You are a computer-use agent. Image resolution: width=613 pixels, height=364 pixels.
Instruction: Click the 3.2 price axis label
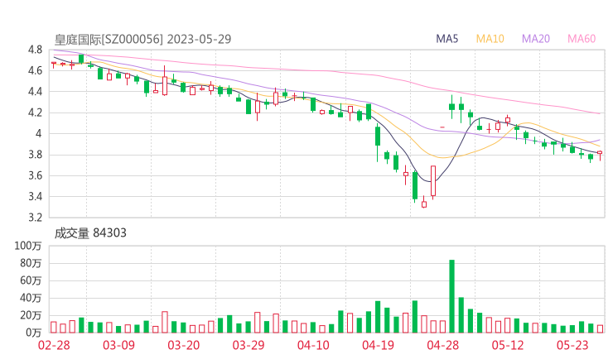tap(35, 218)
